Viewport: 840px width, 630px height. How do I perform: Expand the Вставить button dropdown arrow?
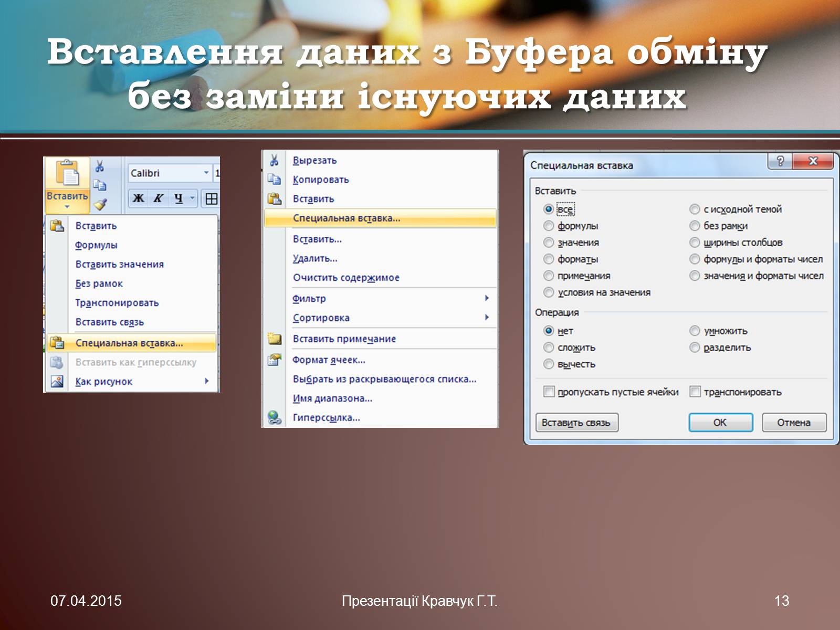67,207
